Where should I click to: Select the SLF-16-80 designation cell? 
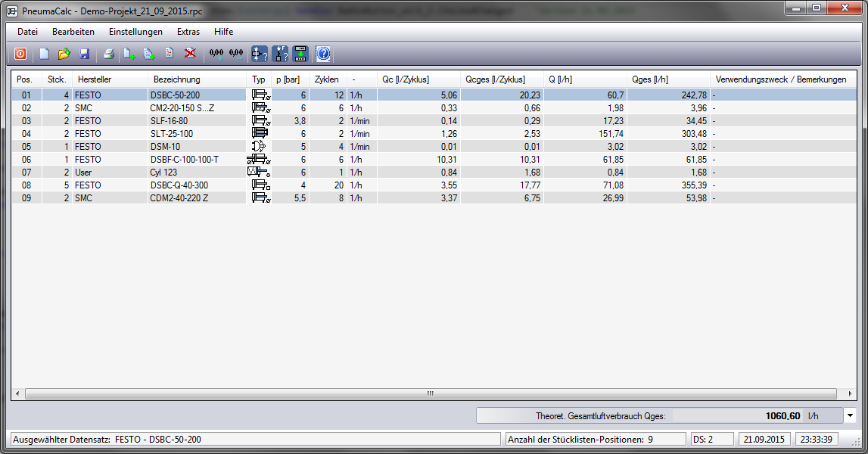click(x=197, y=121)
